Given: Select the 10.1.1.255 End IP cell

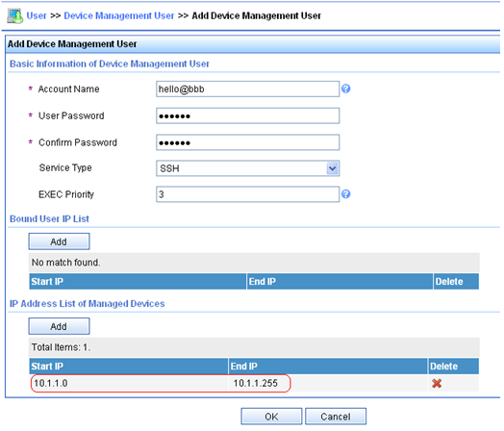Looking at the screenshot, I should (256, 383).
